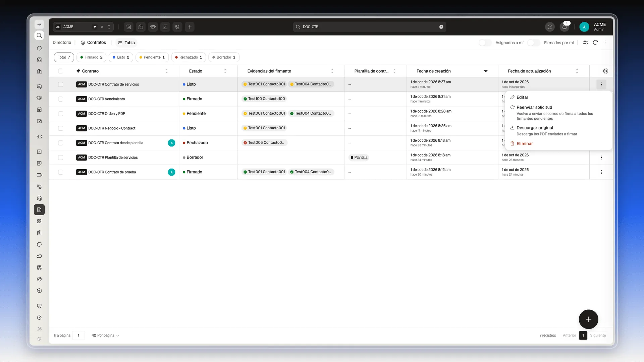Click the handshake shortcut in the top bar
Image resolution: width=644 pixels, height=362 pixels.
click(x=153, y=27)
